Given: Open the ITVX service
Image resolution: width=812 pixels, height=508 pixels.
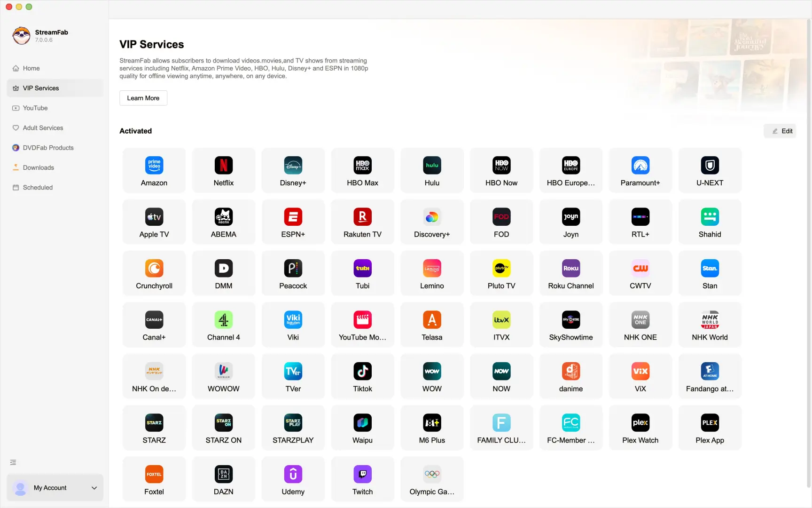Looking at the screenshot, I should [x=501, y=325].
